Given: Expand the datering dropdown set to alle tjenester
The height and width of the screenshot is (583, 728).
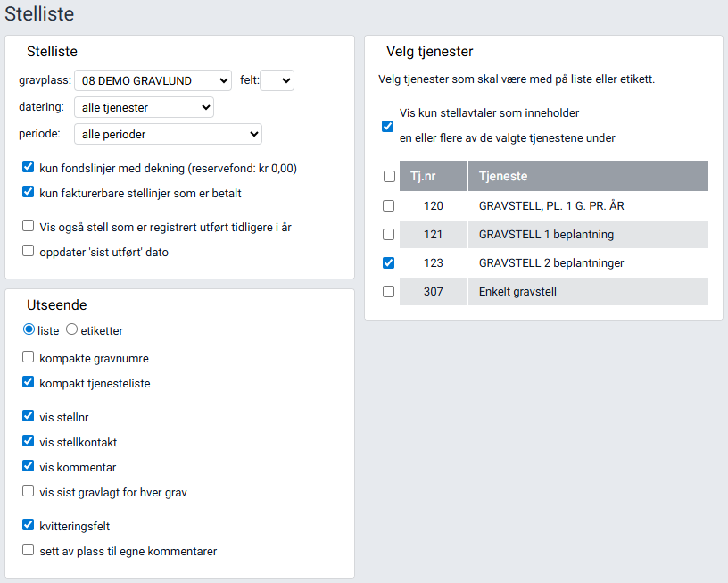Looking at the screenshot, I should [x=143, y=107].
